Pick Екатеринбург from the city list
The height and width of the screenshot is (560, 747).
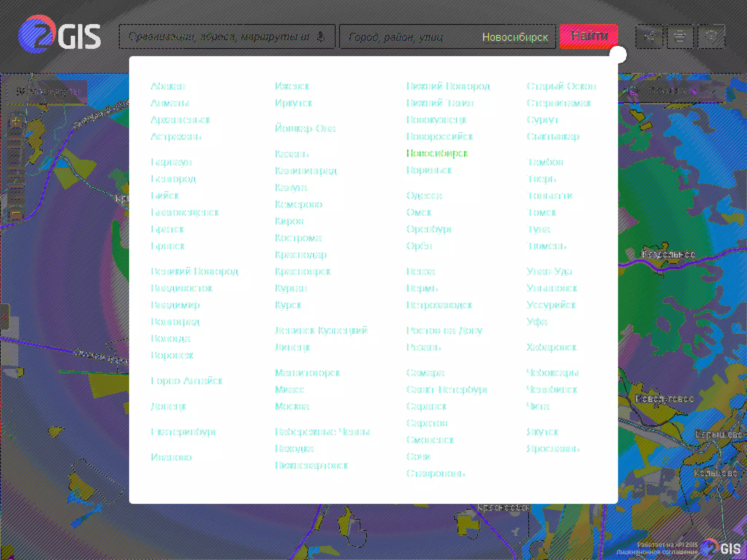tap(184, 432)
